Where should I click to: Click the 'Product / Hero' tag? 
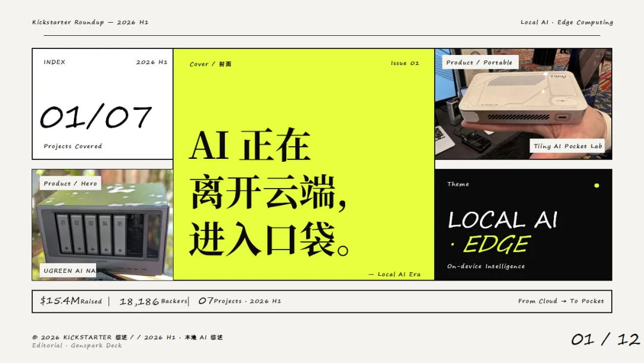tap(70, 183)
